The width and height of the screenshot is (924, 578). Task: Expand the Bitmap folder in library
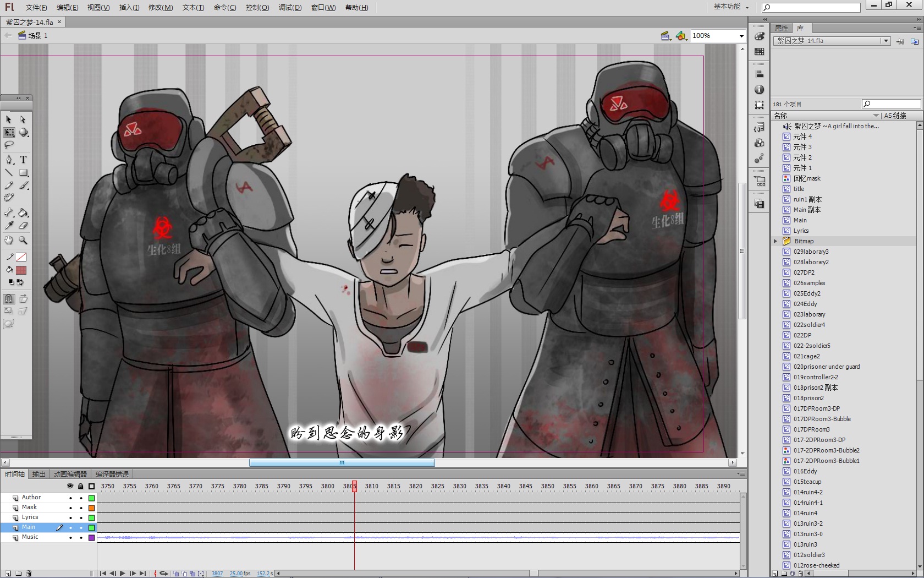[776, 241]
